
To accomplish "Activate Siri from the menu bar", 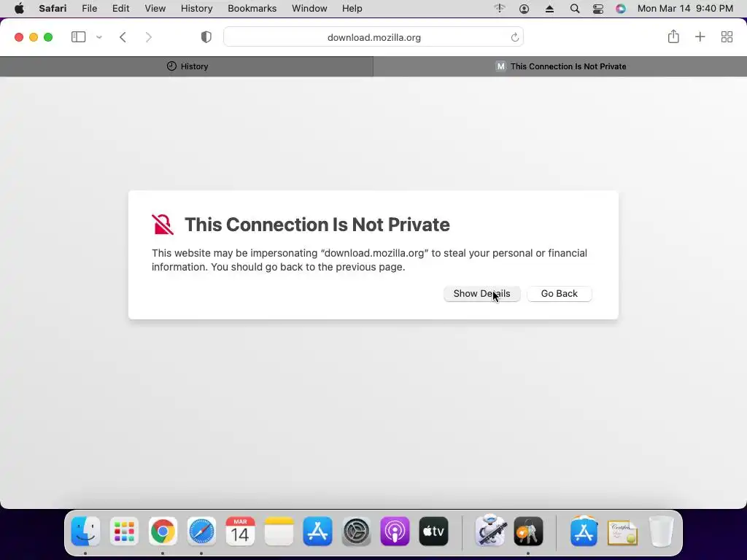I will click(x=620, y=9).
